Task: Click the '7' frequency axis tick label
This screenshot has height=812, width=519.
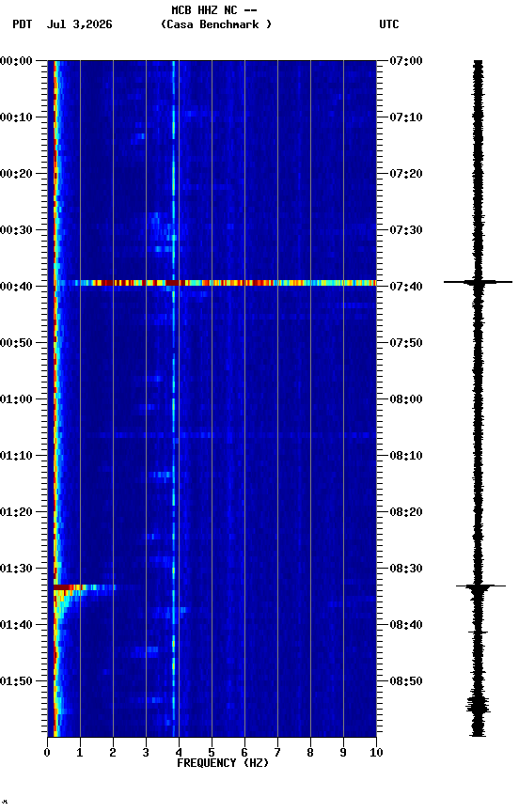Action: point(277,754)
